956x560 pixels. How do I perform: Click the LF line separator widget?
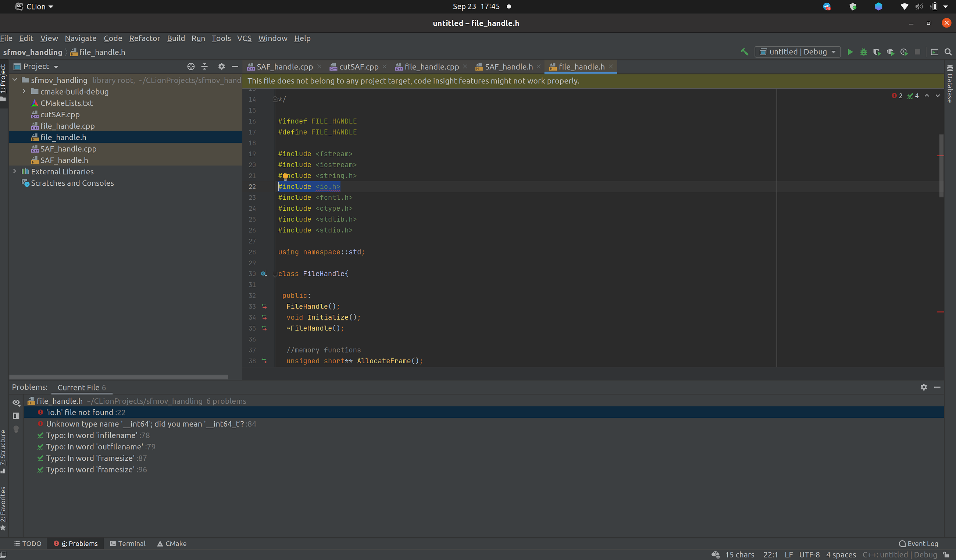tap(789, 555)
